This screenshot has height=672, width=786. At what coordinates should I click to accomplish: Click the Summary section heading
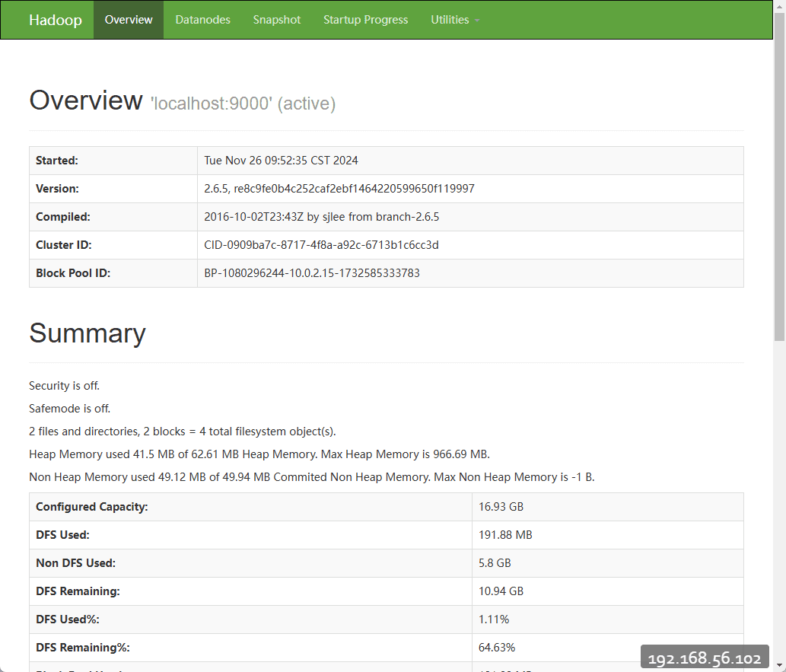click(x=88, y=333)
